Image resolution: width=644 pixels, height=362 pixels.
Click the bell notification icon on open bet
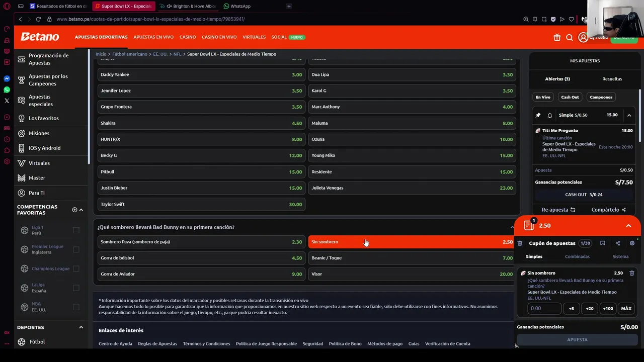point(549,115)
